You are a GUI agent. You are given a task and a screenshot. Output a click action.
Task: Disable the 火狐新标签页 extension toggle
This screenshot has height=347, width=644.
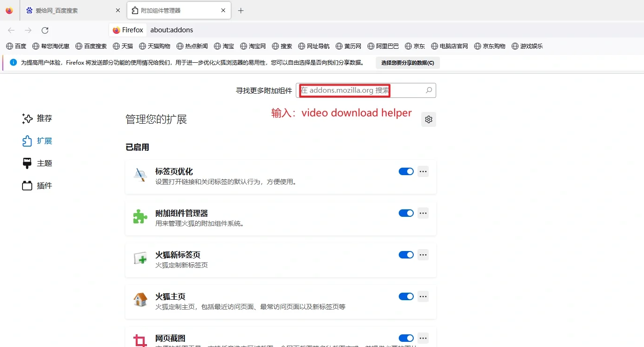(406, 255)
